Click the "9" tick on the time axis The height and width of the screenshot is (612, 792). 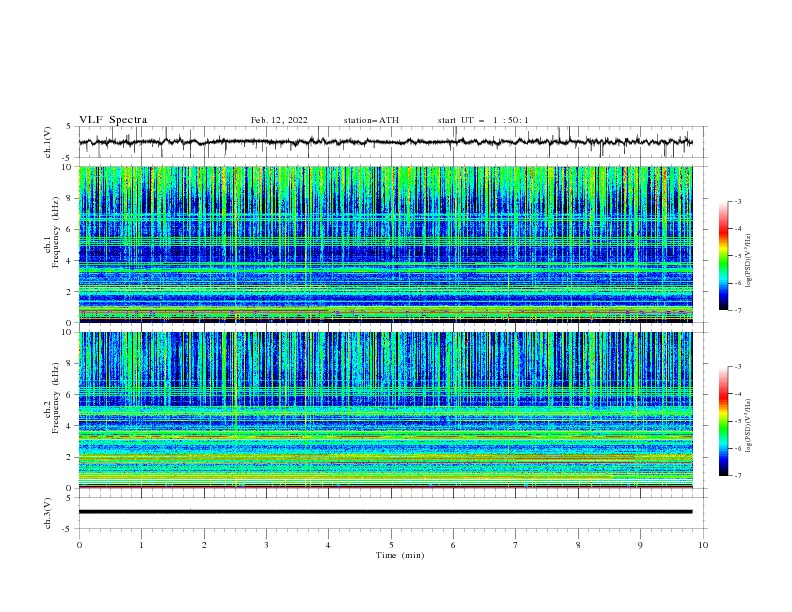[640, 545]
